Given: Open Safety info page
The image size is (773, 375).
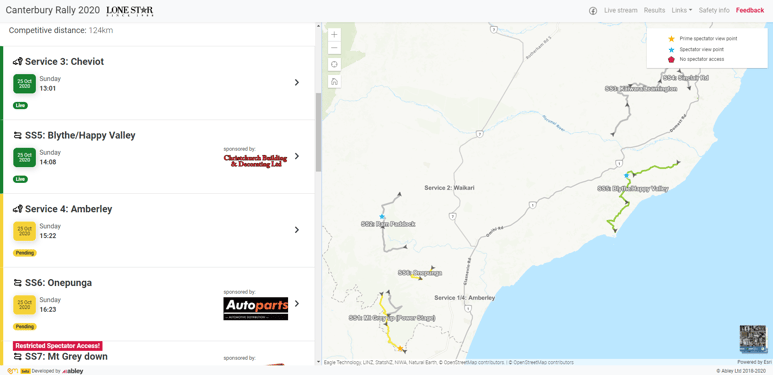Looking at the screenshot, I should click(x=714, y=10).
